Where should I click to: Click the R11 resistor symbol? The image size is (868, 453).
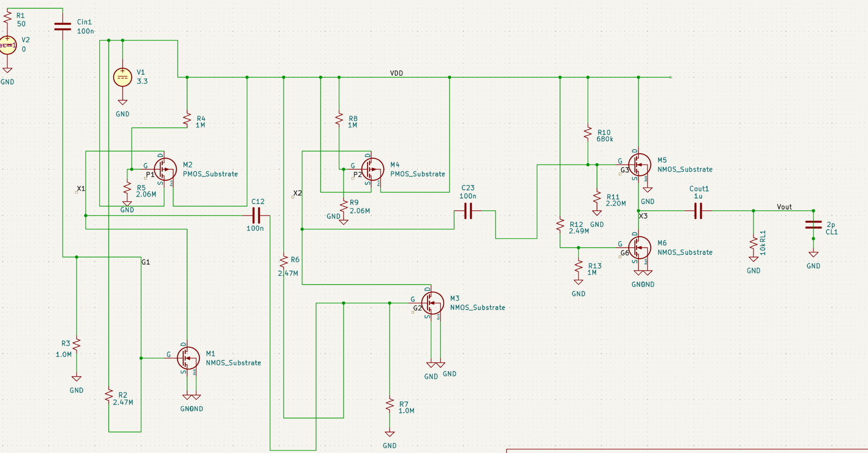597,197
